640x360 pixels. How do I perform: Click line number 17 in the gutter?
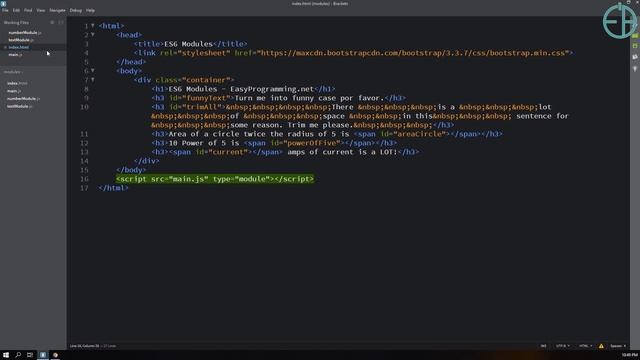[84, 188]
